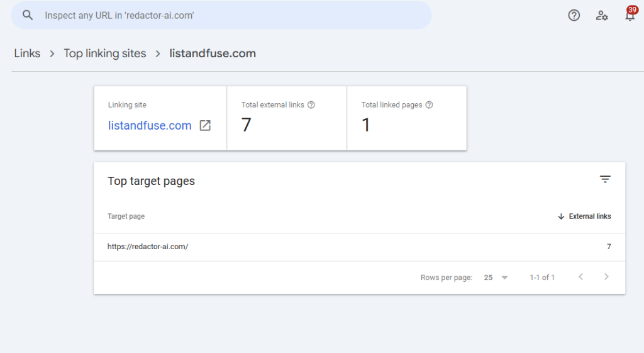Open listandfuse.com linking site link

150,125
